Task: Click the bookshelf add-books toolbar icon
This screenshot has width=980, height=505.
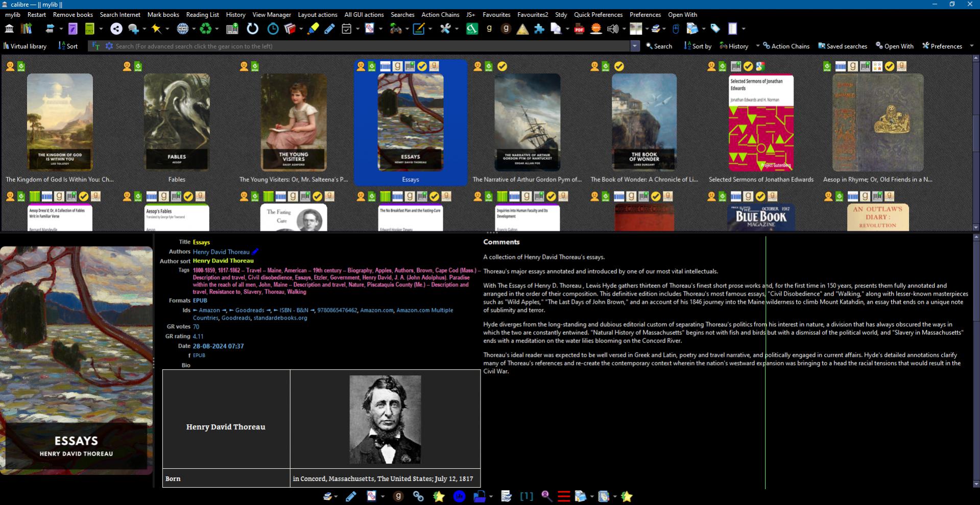Action: tap(26, 29)
